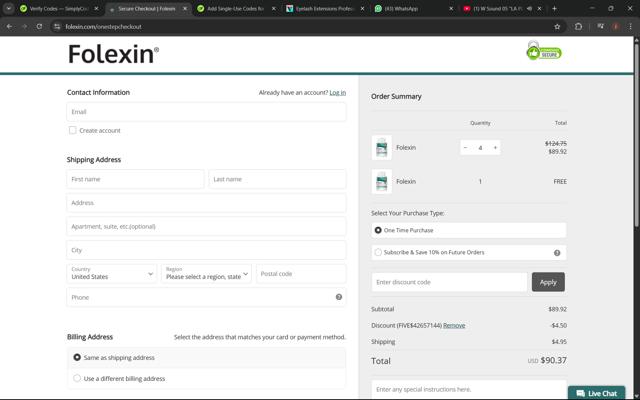Screen dimensions: 640x400
Task: Bookmark this page with the star icon
Action: [557, 27]
